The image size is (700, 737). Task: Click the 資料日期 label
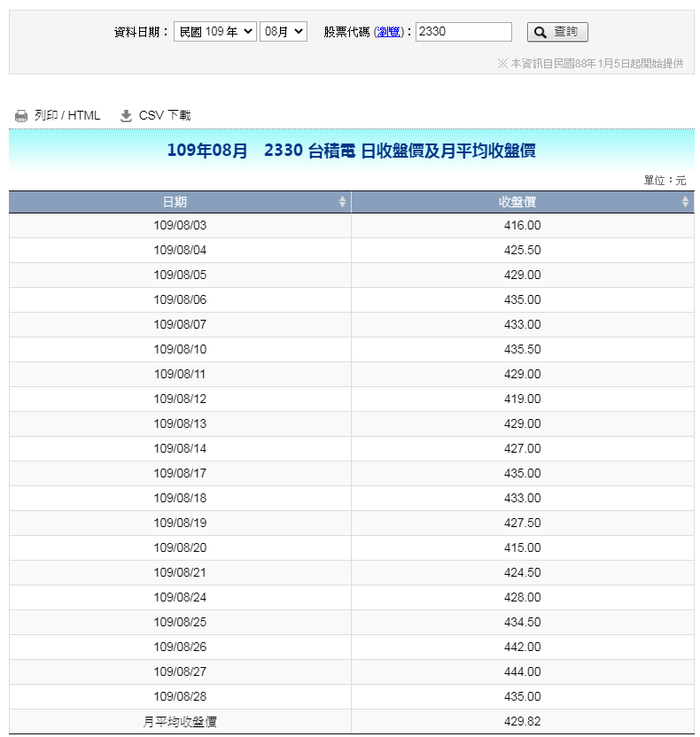tap(142, 32)
